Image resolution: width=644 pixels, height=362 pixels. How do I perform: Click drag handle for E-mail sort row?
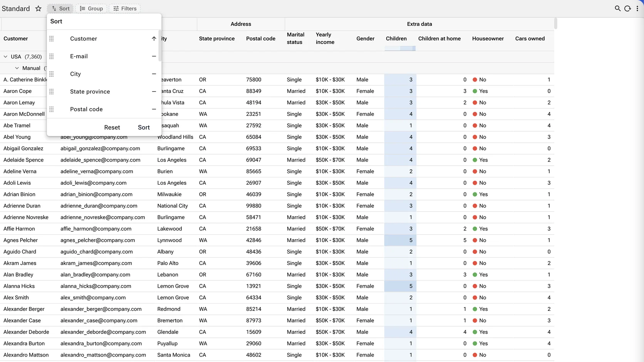point(52,57)
